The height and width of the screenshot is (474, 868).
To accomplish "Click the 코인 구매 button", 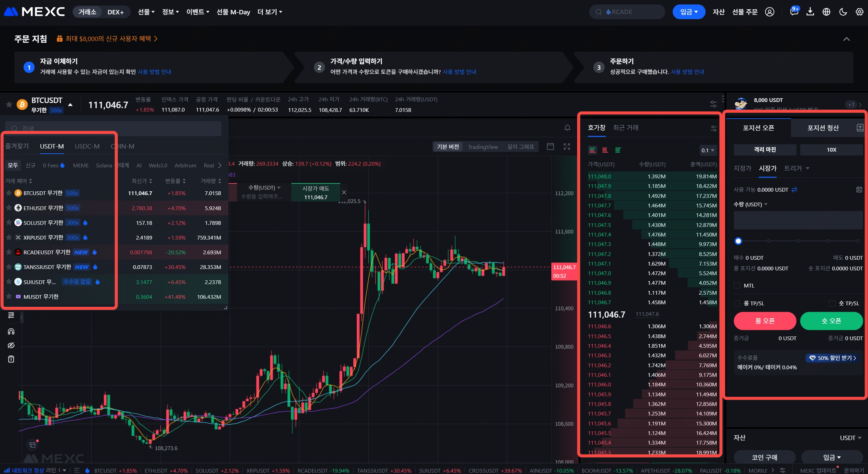I will (x=764, y=457).
